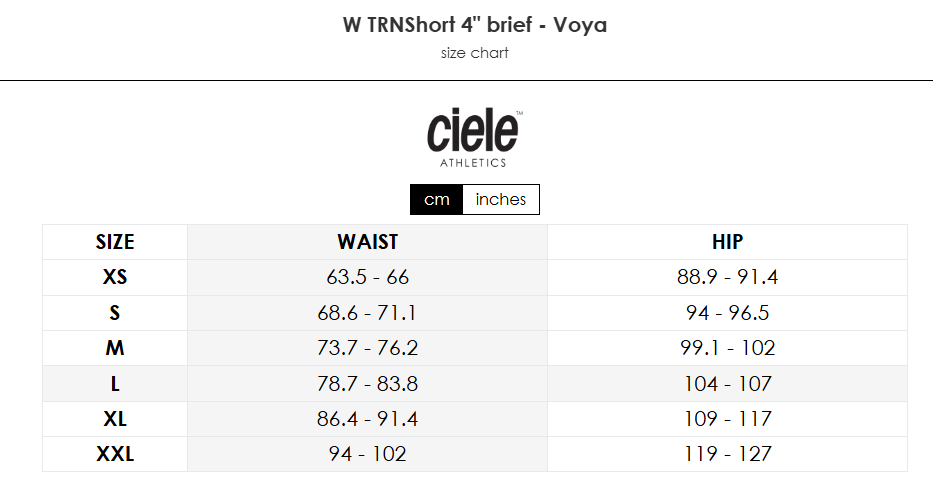This screenshot has width=933, height=504.
Task: Click hip value 104 - 107
Action: (727, 384)
